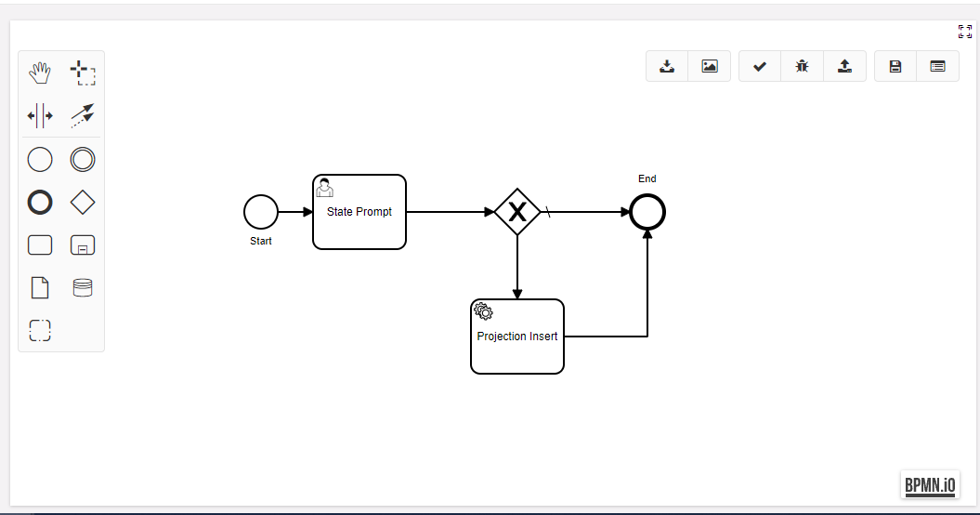Activate the global connect arrow tool
Image resolution: width=980 pixels, height=515 pixels.
pos(83,116)
